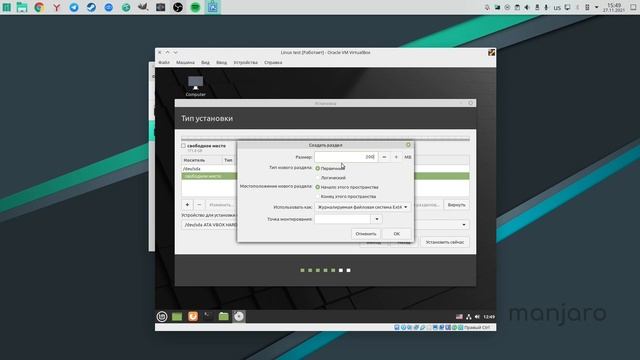The image size is (640, 360).
Task: Open the host clock showing 15:49
Action: [614, 7]
